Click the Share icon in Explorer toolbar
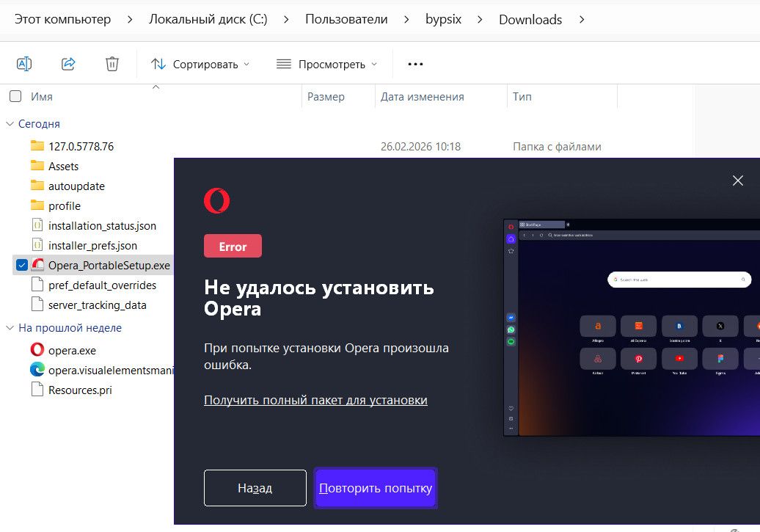 point(68,64)
